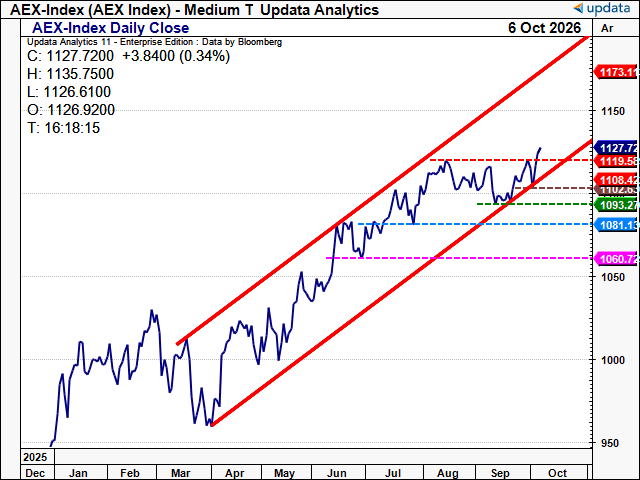Click the Jun month label

[337, 473]
